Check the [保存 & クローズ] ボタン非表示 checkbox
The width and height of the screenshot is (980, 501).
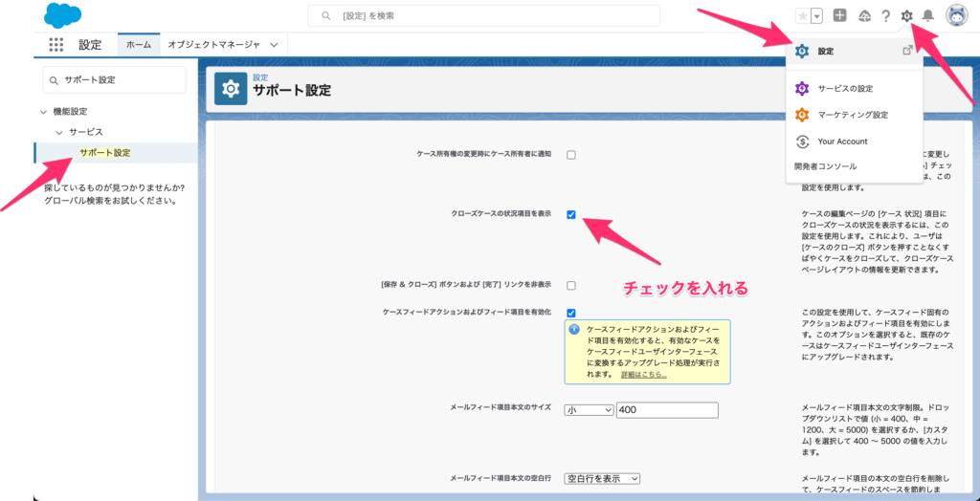point(571,286)
